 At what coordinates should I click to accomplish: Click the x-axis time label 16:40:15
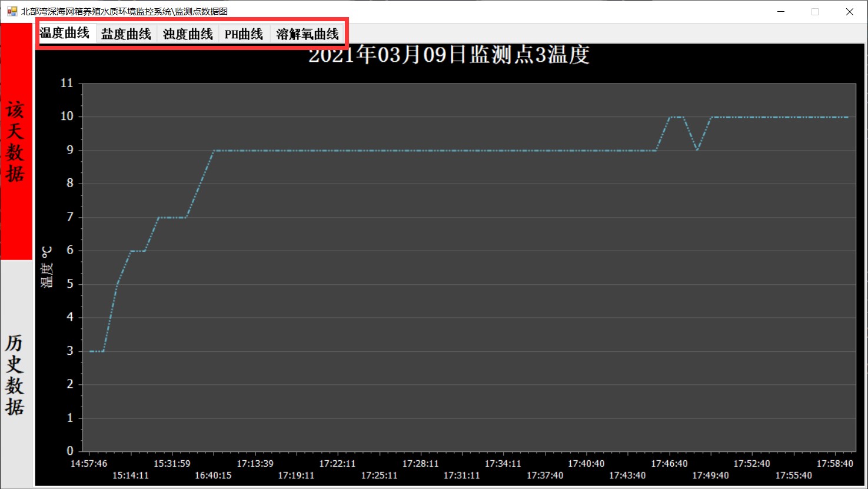click(213, 475)
